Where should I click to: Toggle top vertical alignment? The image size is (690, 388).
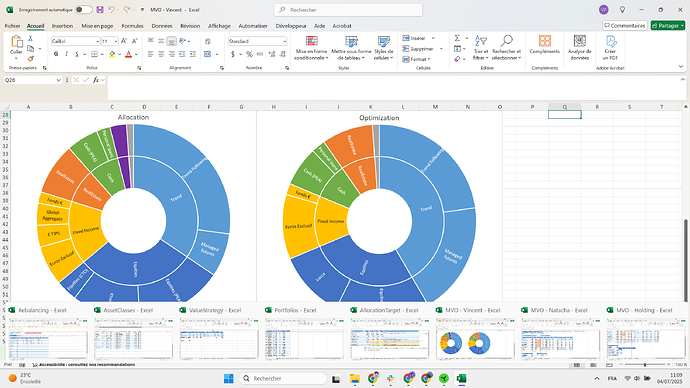coord(150,41)
